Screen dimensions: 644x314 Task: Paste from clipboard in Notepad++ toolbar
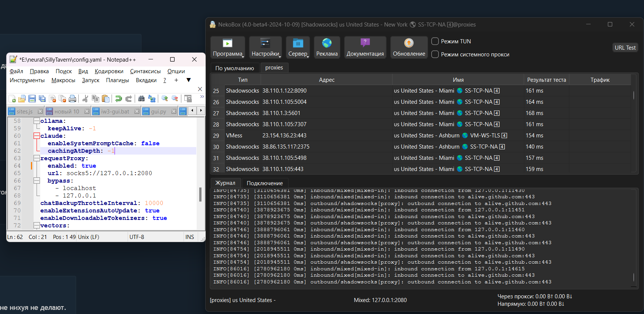tap(106, 99)
